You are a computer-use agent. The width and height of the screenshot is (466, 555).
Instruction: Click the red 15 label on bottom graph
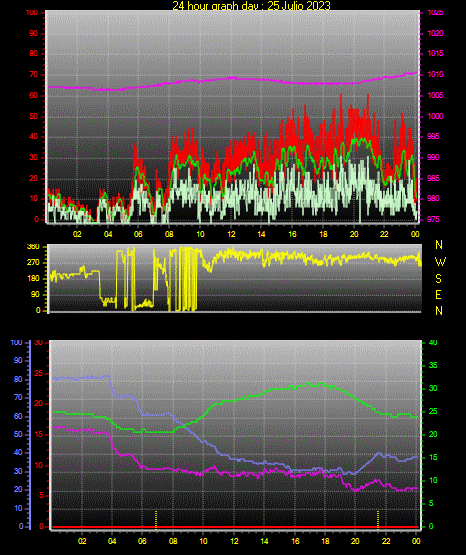point(39,435)
